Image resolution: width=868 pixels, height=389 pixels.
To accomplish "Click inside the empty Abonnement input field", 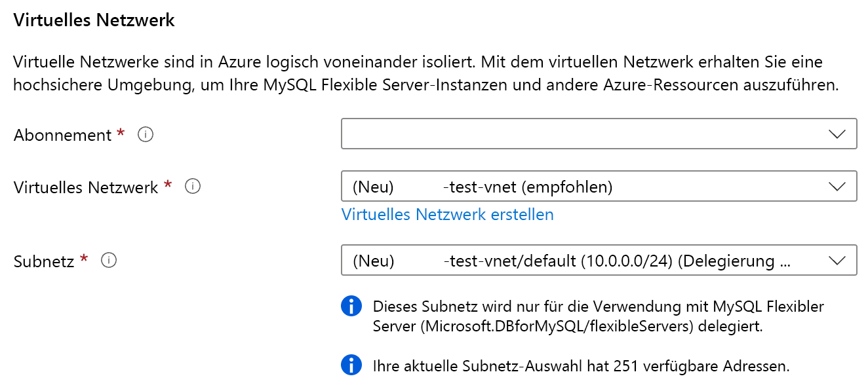I will (x=524, y=134).
